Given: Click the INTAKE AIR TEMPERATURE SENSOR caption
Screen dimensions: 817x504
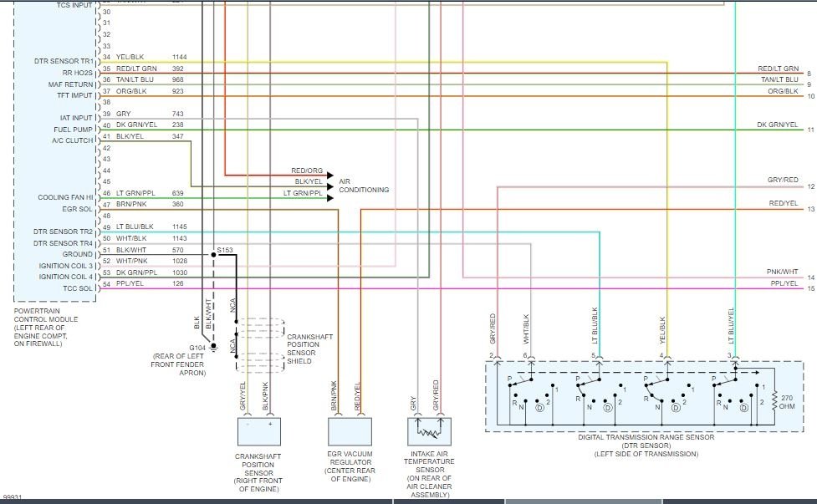Looking at the screenshot, I should 429,462.
